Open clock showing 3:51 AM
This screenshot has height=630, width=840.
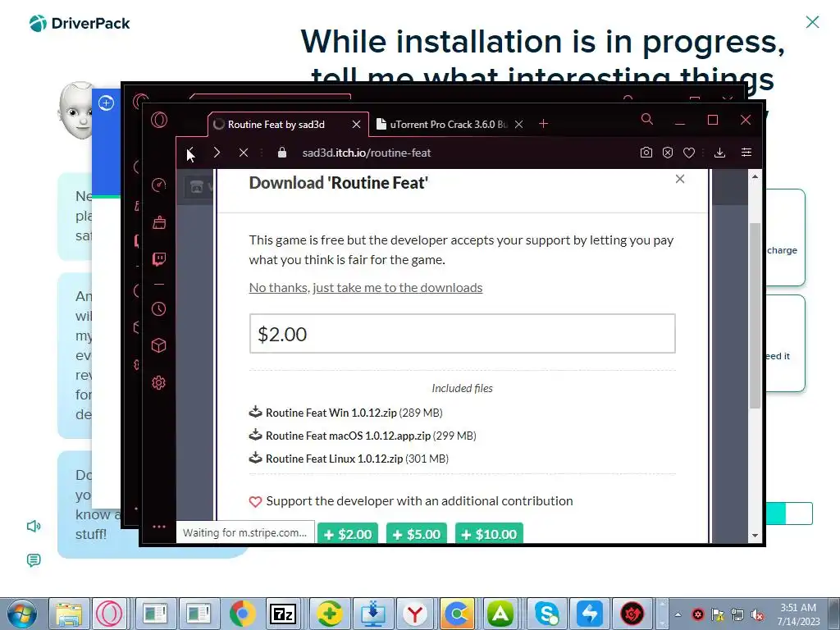[x=798, y=614]
